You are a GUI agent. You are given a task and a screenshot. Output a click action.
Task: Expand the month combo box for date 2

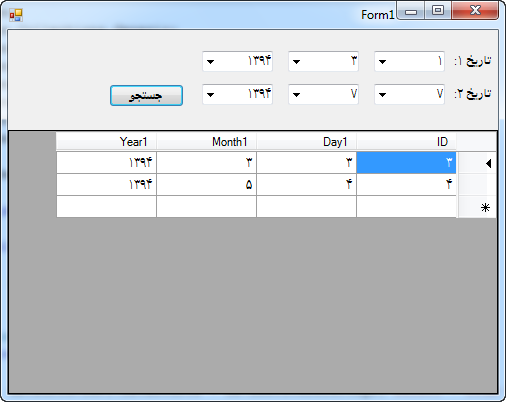coord(296,95)
